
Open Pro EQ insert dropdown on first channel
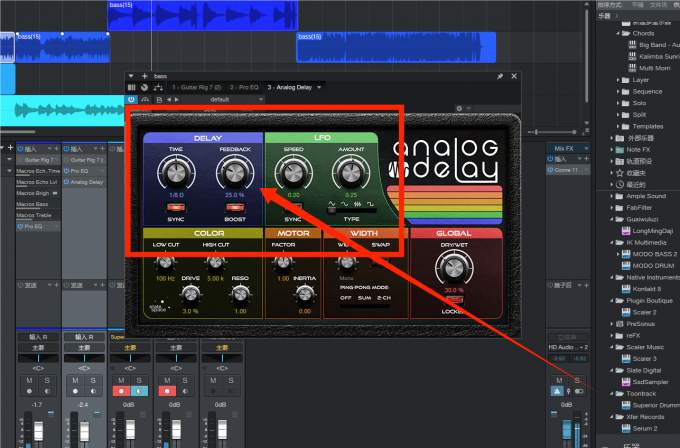56,226
